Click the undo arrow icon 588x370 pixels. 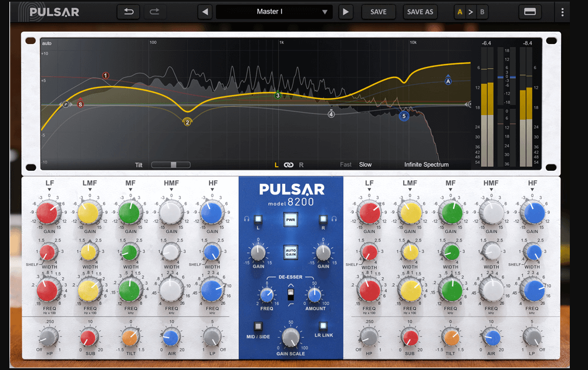(129, 12)
